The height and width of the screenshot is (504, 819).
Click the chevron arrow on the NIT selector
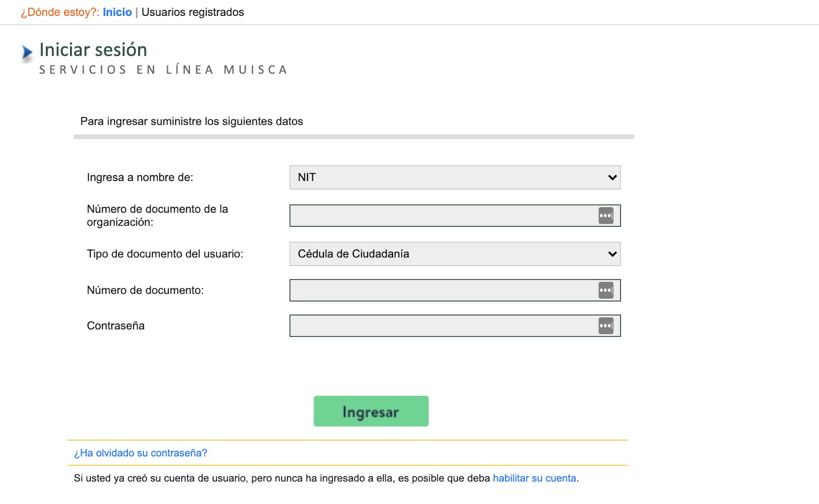(612, 178)
